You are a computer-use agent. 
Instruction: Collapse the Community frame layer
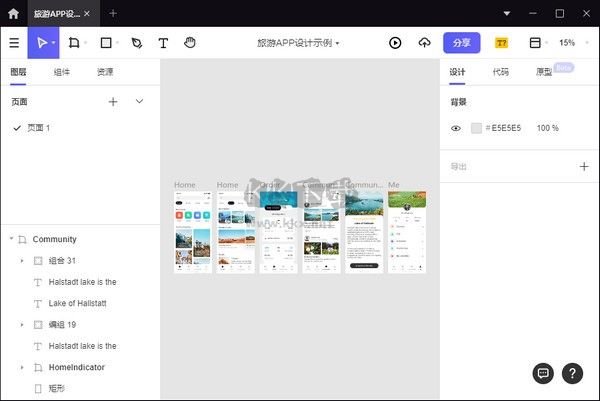tap(11, 239)
